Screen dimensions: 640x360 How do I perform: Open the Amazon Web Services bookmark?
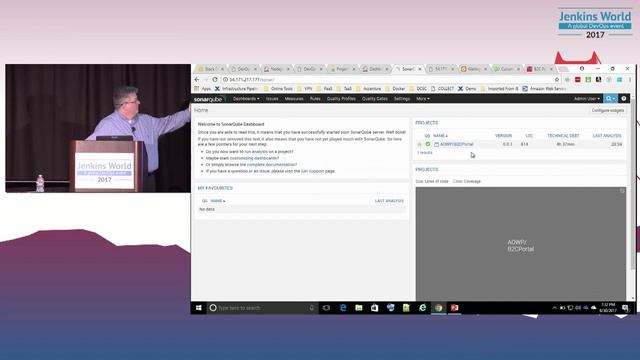click(x=544, y=89)
